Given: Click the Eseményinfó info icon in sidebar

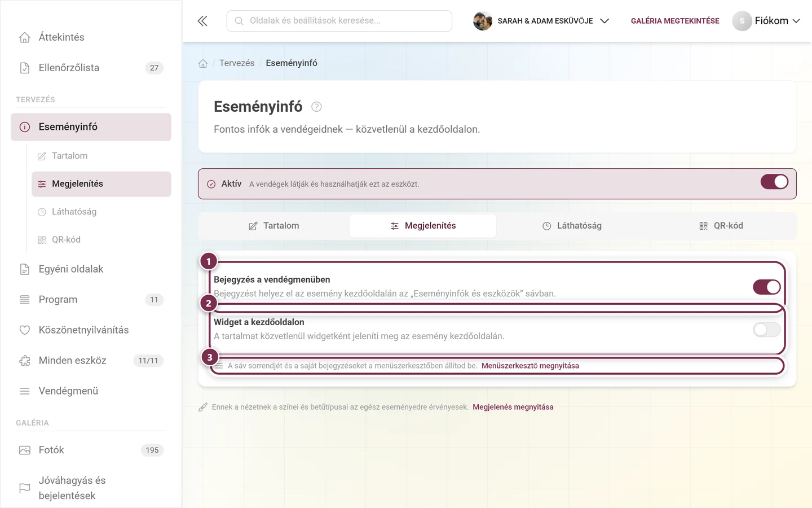Looking at the screenshot, I should tap(25, 127).
